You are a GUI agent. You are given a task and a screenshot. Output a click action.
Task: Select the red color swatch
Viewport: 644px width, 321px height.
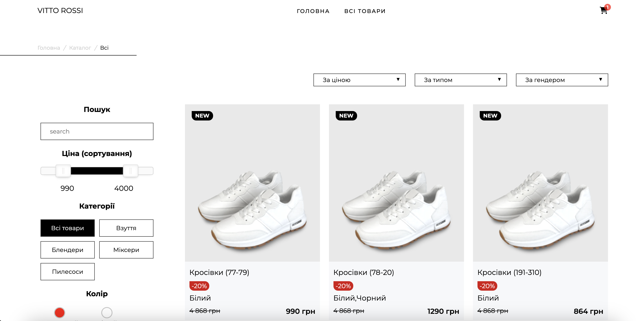[x=59, y=312]
